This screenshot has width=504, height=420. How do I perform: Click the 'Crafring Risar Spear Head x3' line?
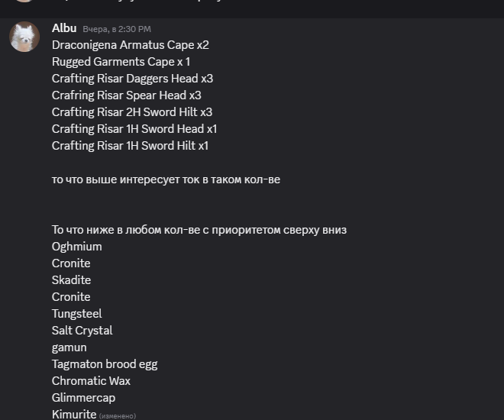pos(126,95)
